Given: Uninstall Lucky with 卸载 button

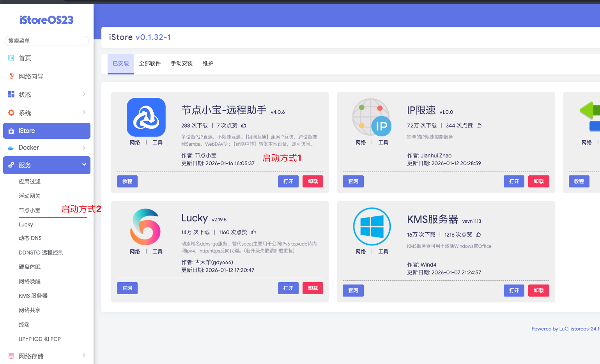Looking at the screenshot, I should click(x=313, y=288).
